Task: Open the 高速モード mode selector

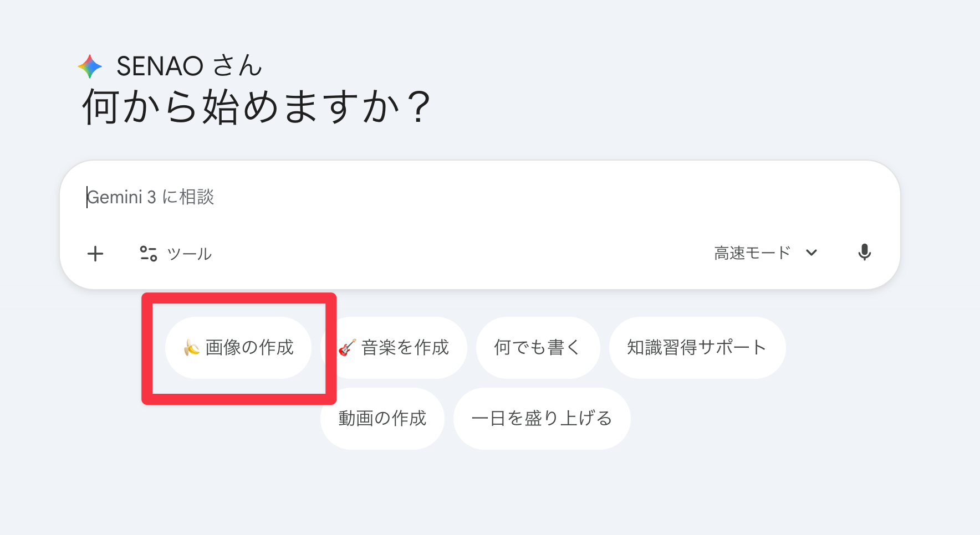Action: (752, 253)
